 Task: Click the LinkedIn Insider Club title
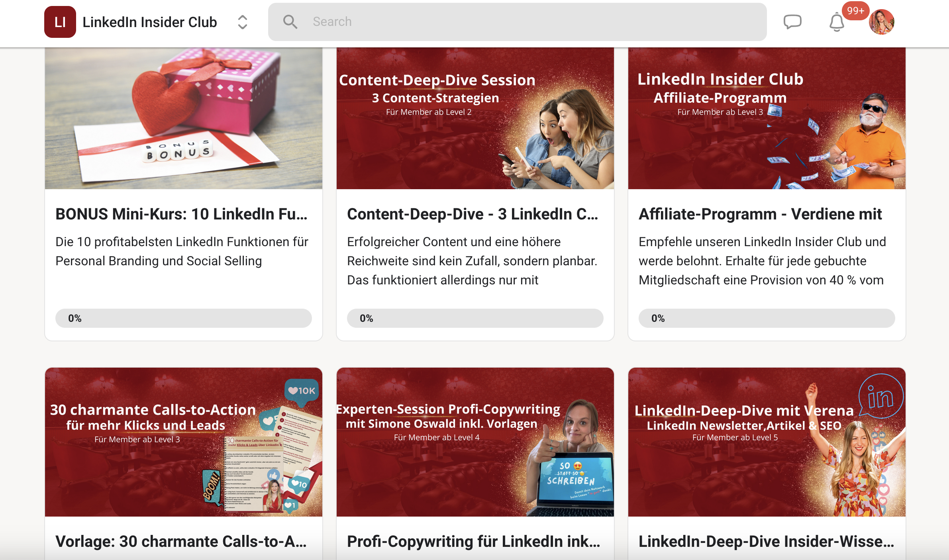tap(149, 22)
